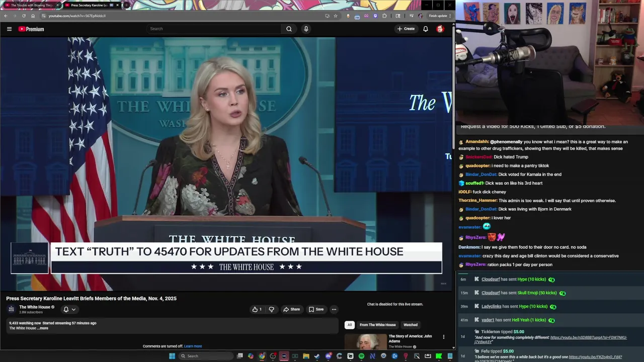Save the video to a playlist
The image size is (644, 362).
tap(316, 309)
